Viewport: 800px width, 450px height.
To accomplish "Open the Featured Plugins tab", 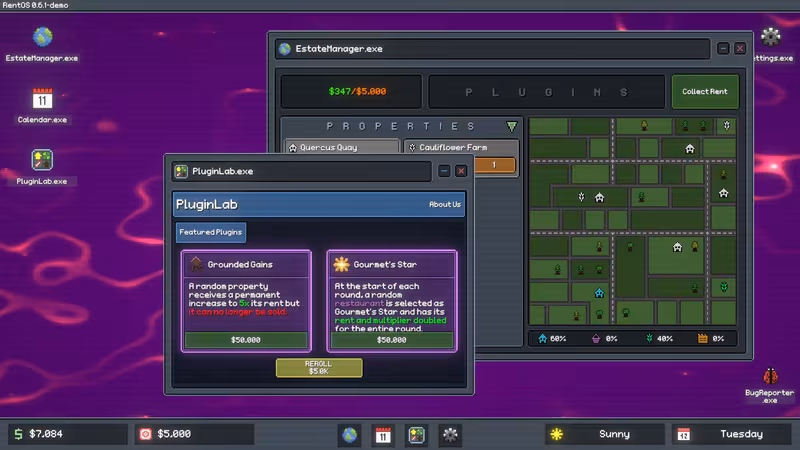I will click(x=211, y=232).
